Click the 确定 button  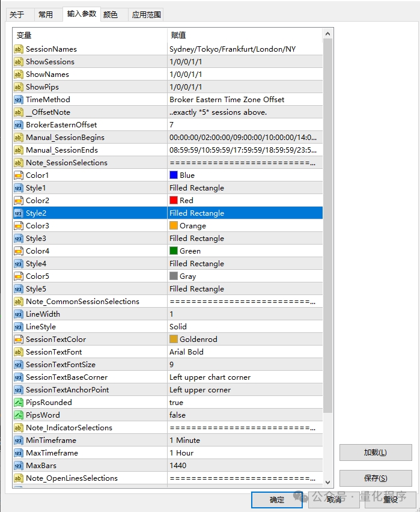tap(277, 499)
